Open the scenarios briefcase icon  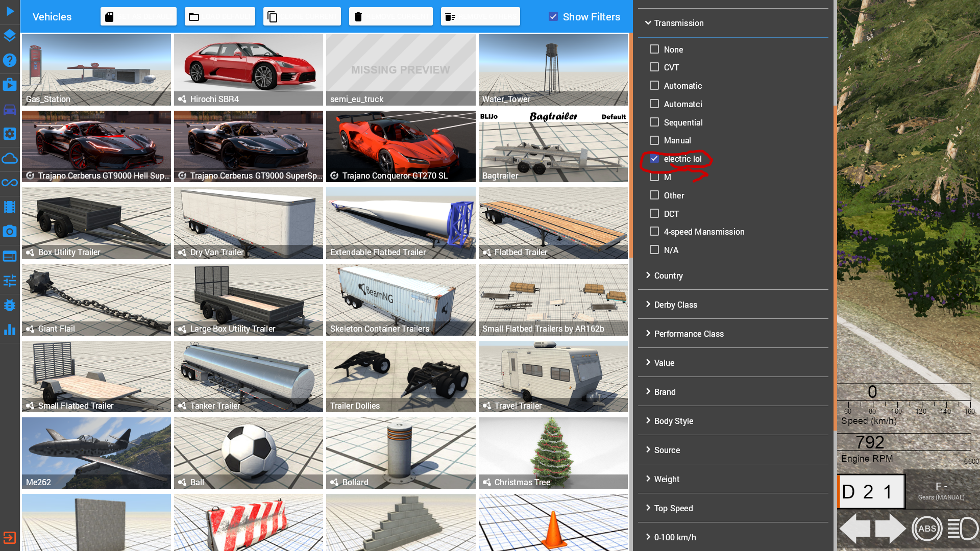[x=10, y=85]
